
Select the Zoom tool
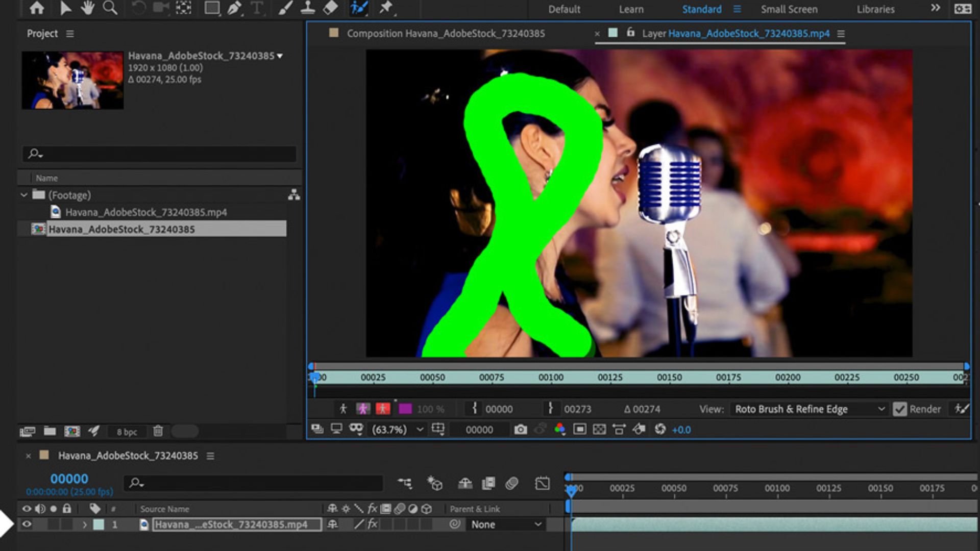tap(110, 8)
